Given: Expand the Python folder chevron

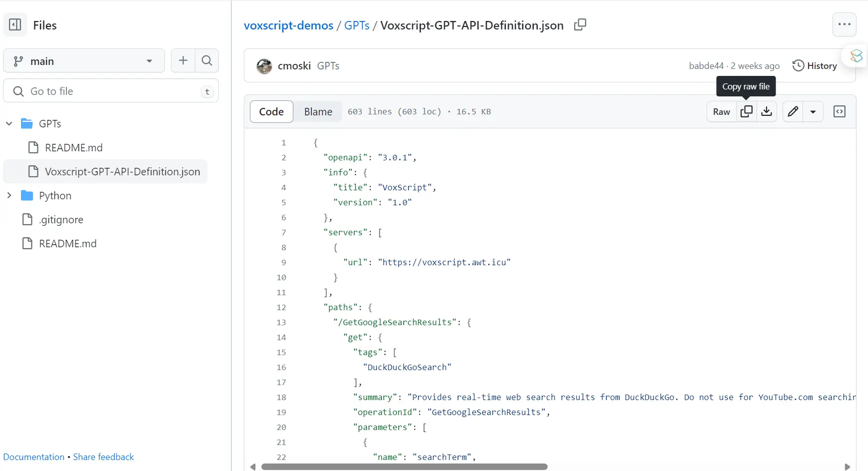Looking at the screenshot, I should (9, 195).
